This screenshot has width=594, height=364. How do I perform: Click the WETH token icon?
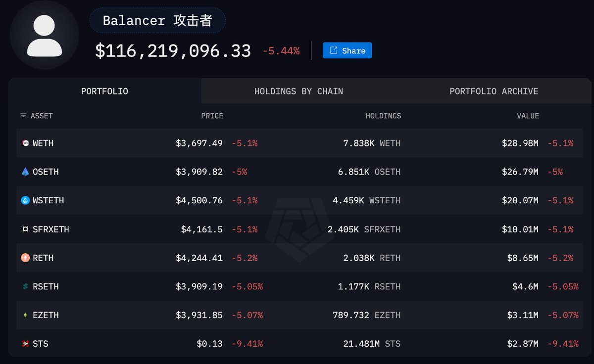25,143
